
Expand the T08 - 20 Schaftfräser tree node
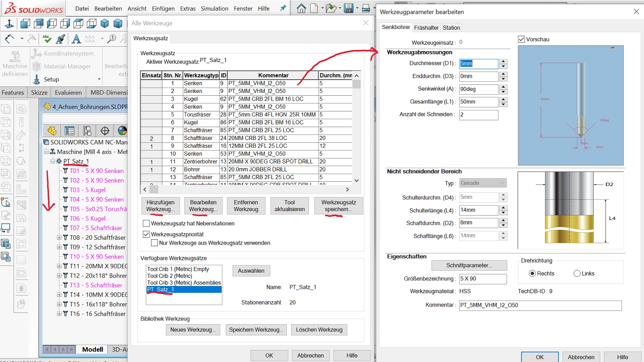[59, 238]
